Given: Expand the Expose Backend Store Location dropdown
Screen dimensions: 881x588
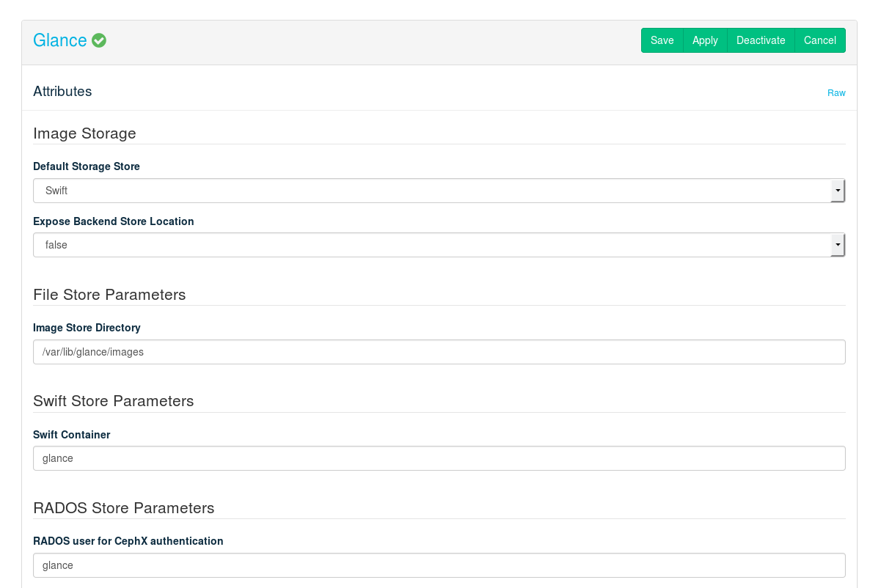Looking at the screenshot, I should pos(439,245).
